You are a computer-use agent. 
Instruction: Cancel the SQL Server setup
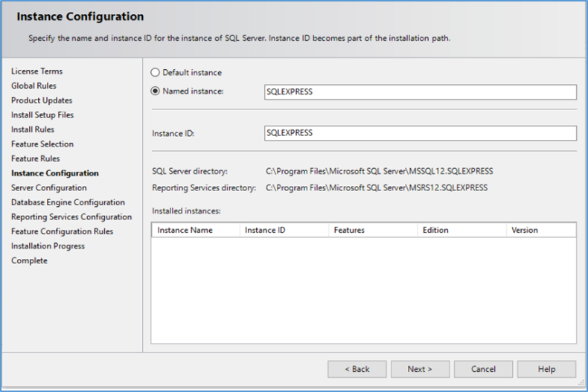click(483, 369)
